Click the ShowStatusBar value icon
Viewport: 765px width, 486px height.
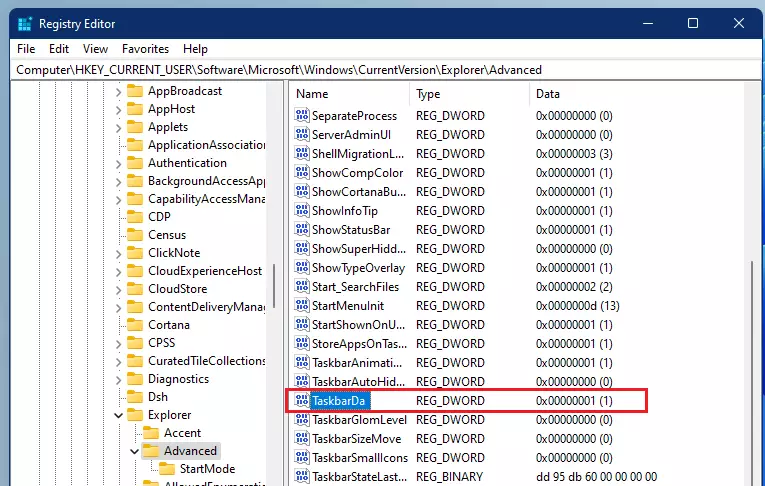tap(302, 229)
